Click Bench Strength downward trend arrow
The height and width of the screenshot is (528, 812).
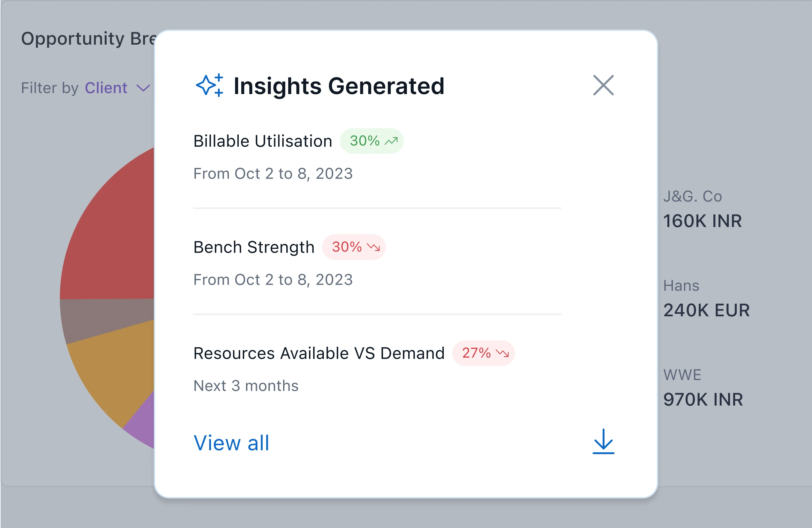click(x=373, y=247)
